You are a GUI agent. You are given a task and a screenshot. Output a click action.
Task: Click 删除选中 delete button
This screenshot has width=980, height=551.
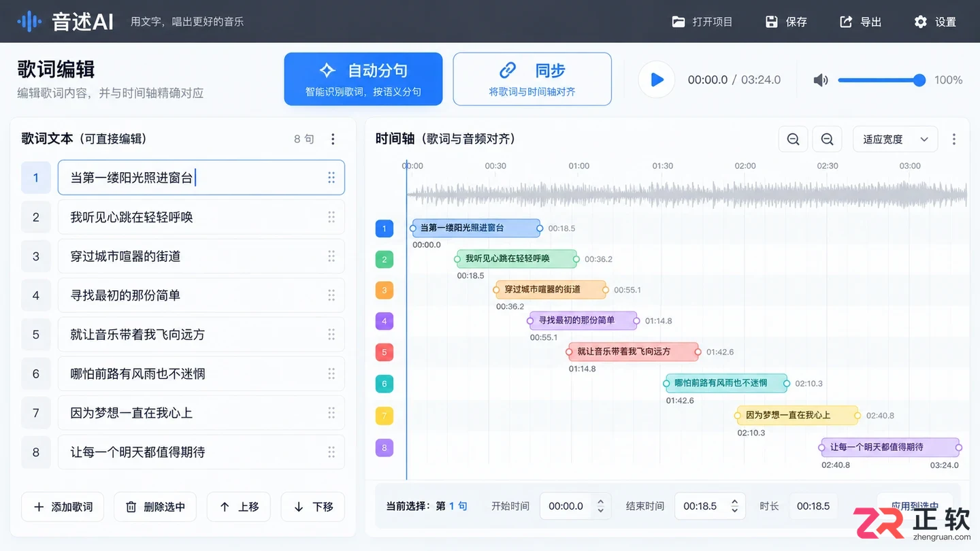coord(155,507)
